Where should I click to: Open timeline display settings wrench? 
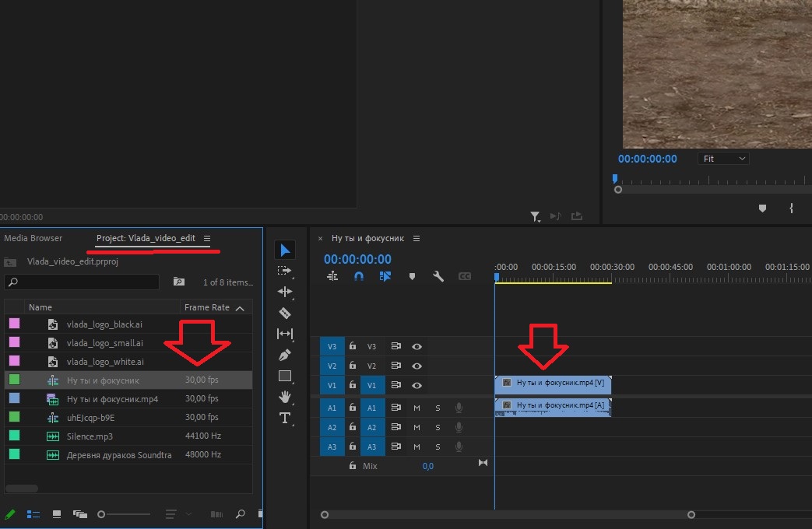coord(438,276)
